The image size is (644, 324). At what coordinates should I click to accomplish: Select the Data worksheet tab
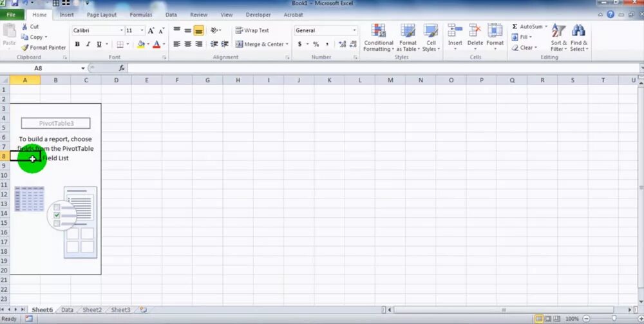[67, 310]
